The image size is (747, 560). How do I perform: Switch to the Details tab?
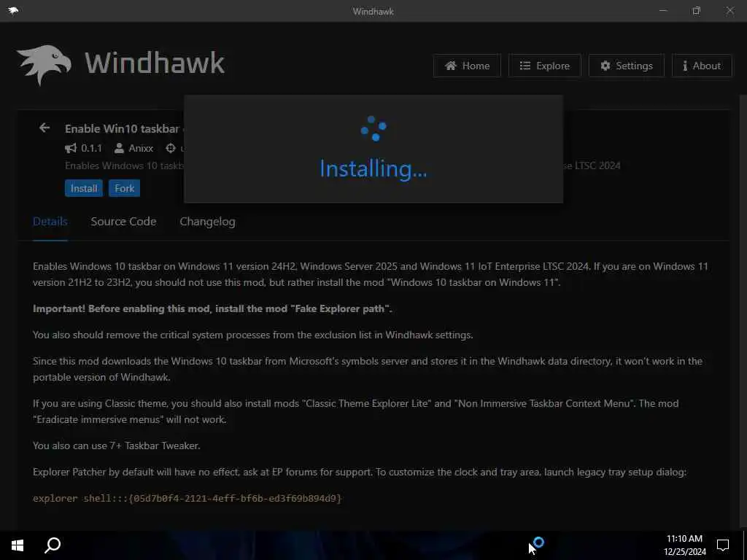(x=50, y=222)
